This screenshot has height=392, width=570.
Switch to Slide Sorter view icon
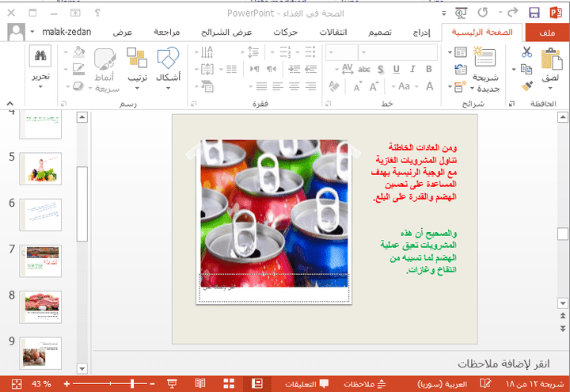click(x=229, y=383)
